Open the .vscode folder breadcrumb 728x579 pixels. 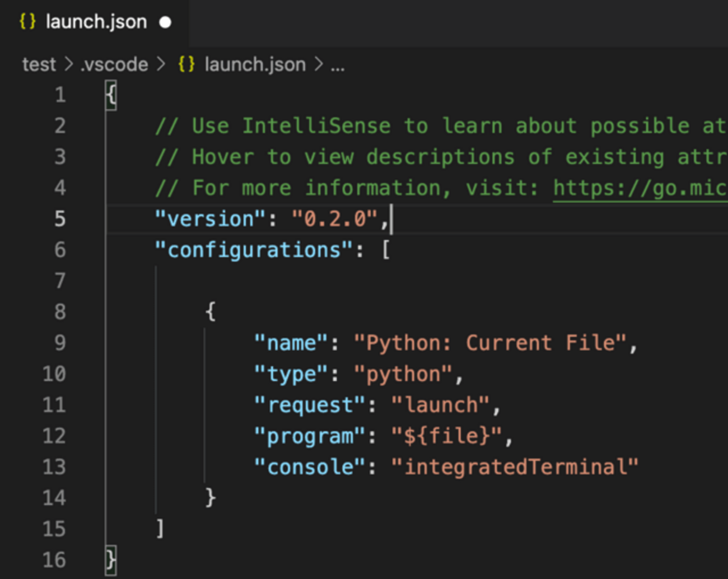[x=114, y=64]
